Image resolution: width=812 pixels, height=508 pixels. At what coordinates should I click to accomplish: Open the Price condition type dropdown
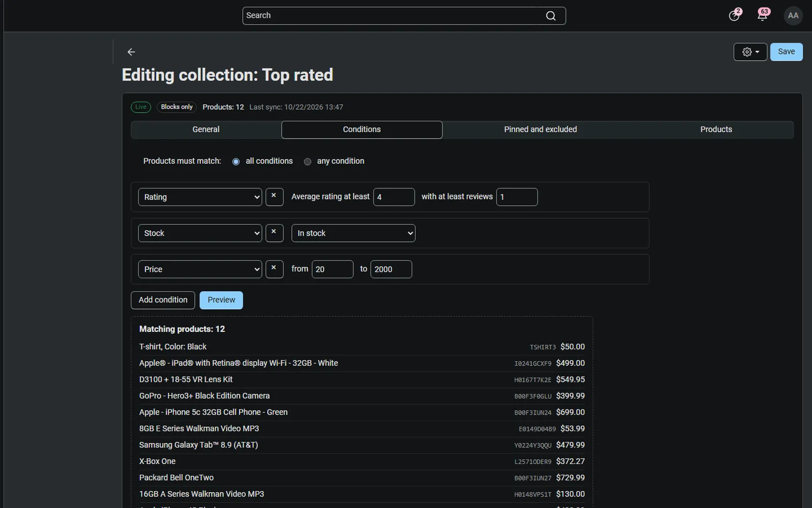tap(200, 269)
